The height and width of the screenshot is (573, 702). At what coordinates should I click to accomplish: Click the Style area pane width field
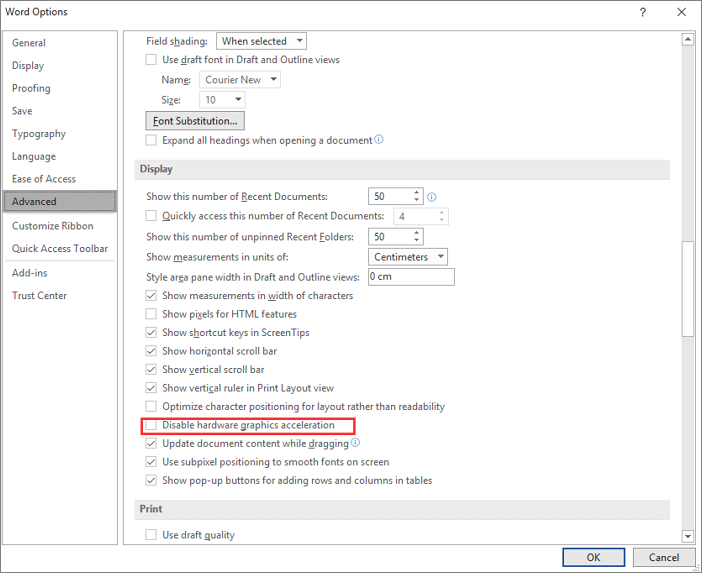[x=411, y=277]
